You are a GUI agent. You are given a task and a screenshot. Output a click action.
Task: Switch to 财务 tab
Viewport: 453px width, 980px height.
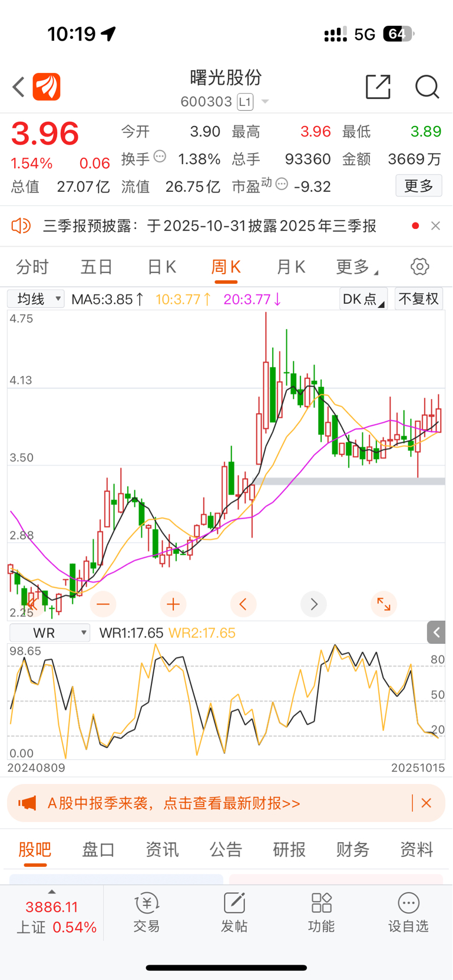tap(353, 850)
